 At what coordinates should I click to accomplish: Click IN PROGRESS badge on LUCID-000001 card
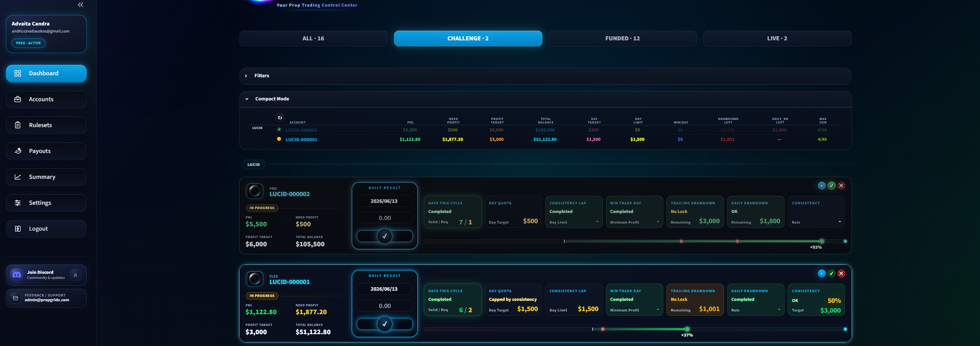tap(262, 296)
